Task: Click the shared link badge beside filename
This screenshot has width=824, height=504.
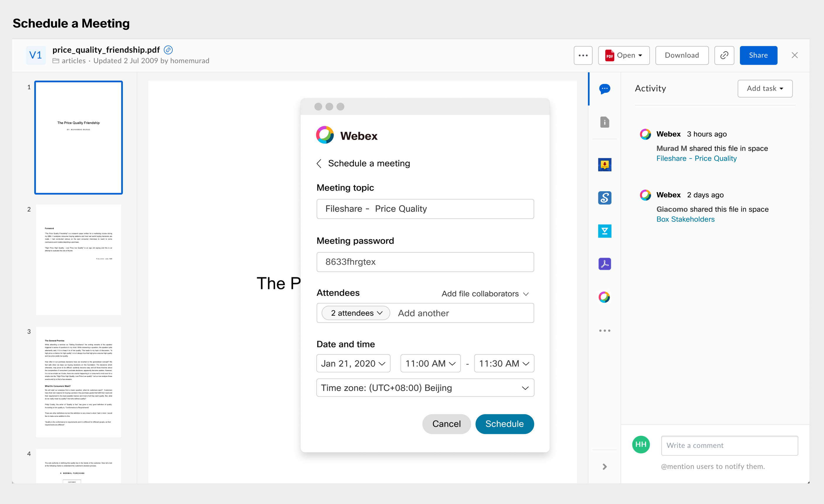Action: click(x=168, y=50)
